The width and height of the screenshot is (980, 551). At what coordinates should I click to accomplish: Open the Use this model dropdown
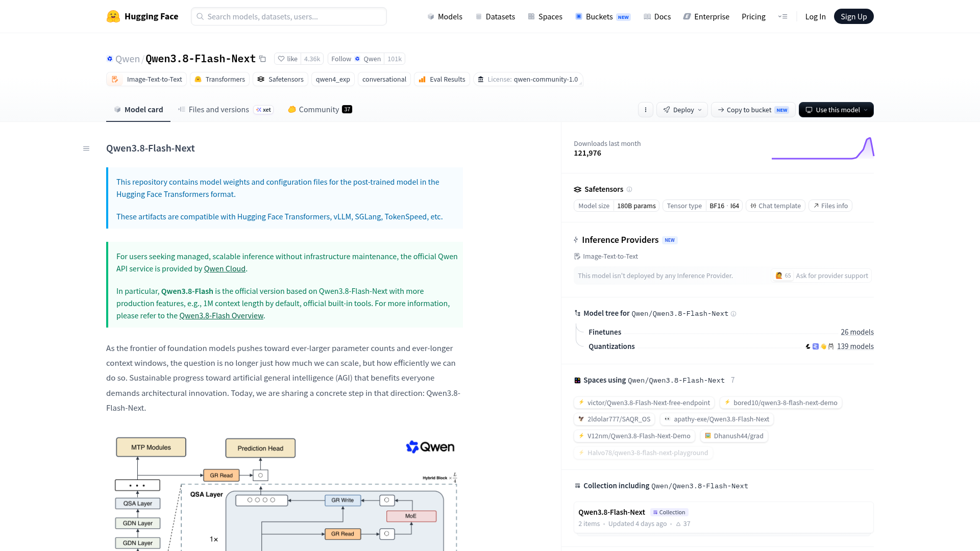pos(836,110)
